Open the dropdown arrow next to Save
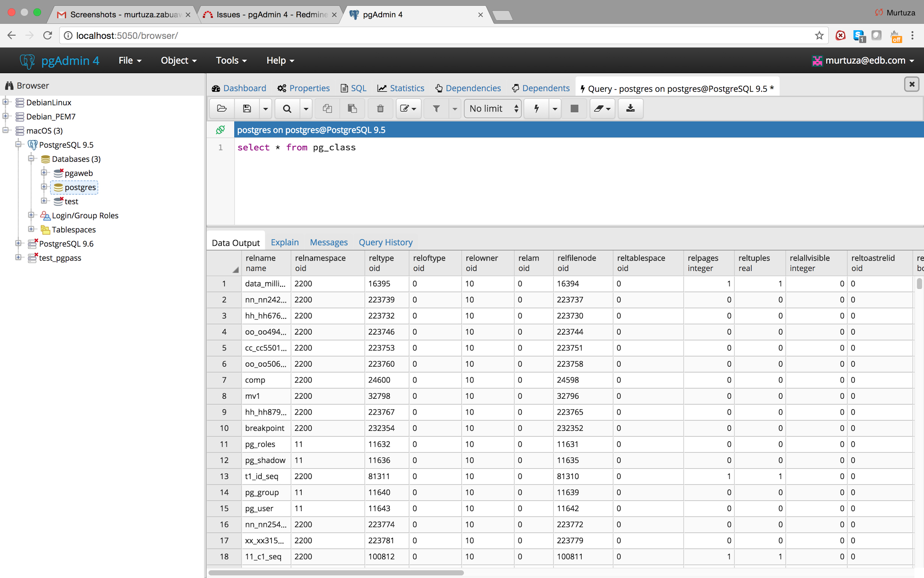924x578 pixels. point(265,108)
